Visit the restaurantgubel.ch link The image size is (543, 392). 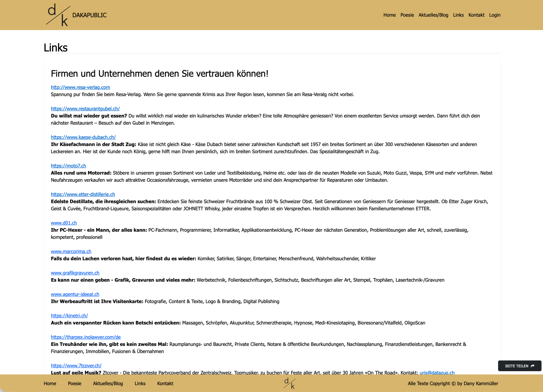(85, 109)
